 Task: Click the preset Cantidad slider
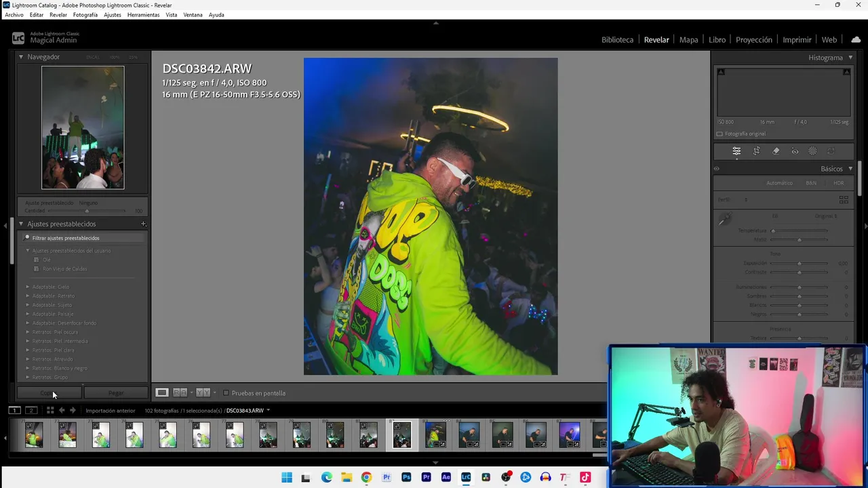(87, 211)
